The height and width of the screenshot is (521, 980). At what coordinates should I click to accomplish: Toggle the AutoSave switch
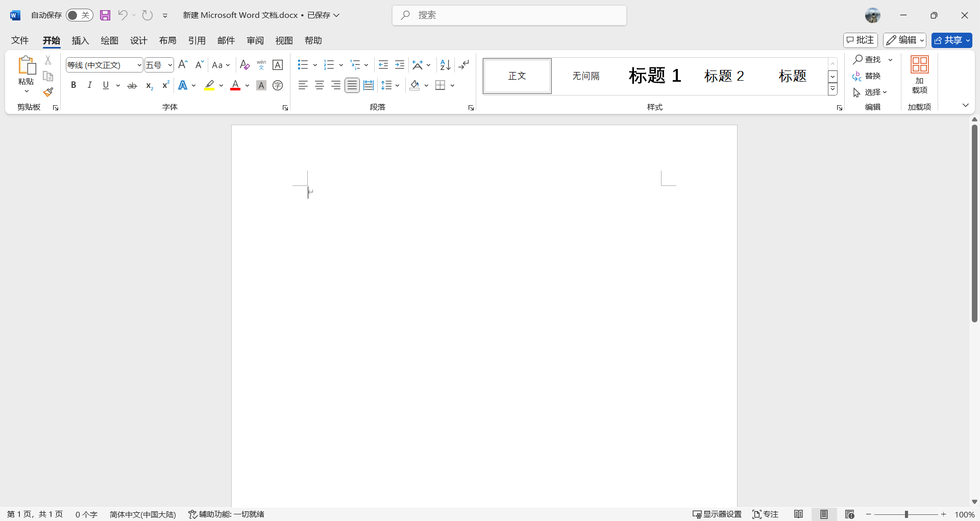tap(79, 15)
